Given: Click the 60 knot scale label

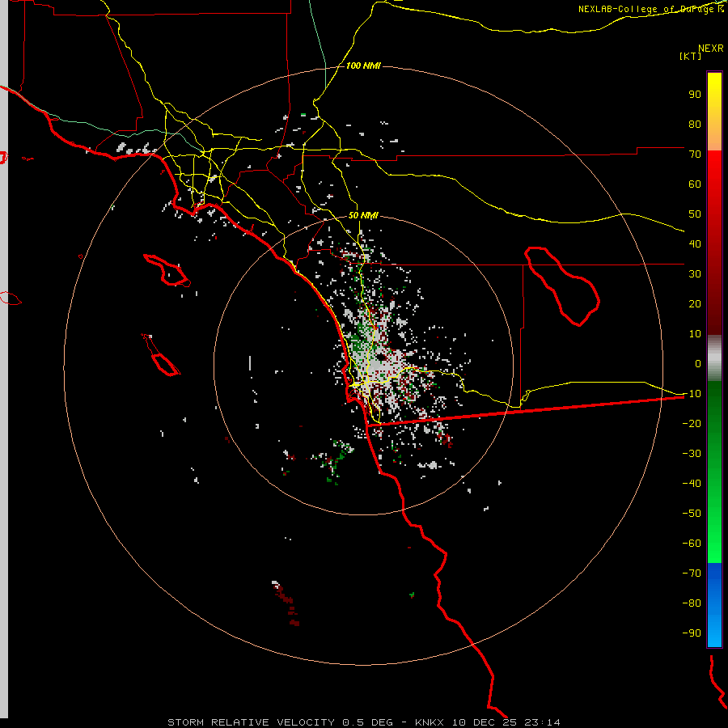Looking at the screenshot, I should pos(695,184).
